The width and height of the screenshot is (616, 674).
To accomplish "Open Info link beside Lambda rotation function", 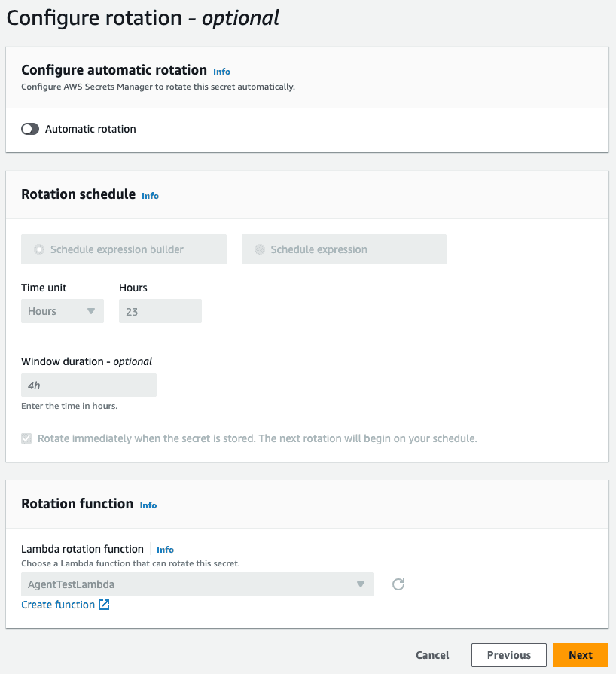I will [x=165, y=549].
